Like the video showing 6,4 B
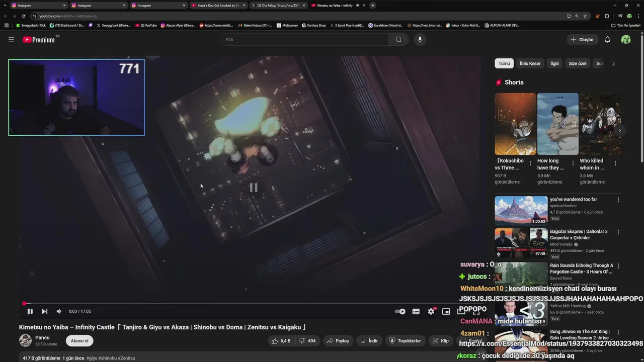The image size is (644, 362). (x=281, y=340)
